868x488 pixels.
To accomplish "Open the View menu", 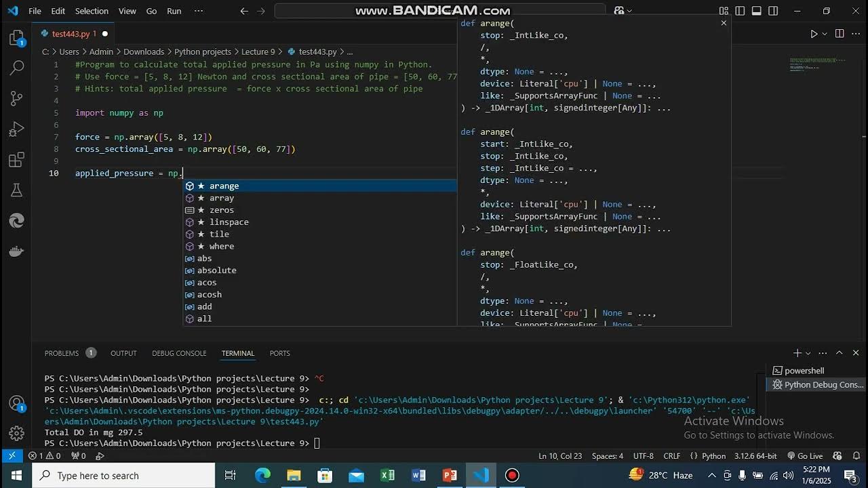I will (x=127, y=11).
